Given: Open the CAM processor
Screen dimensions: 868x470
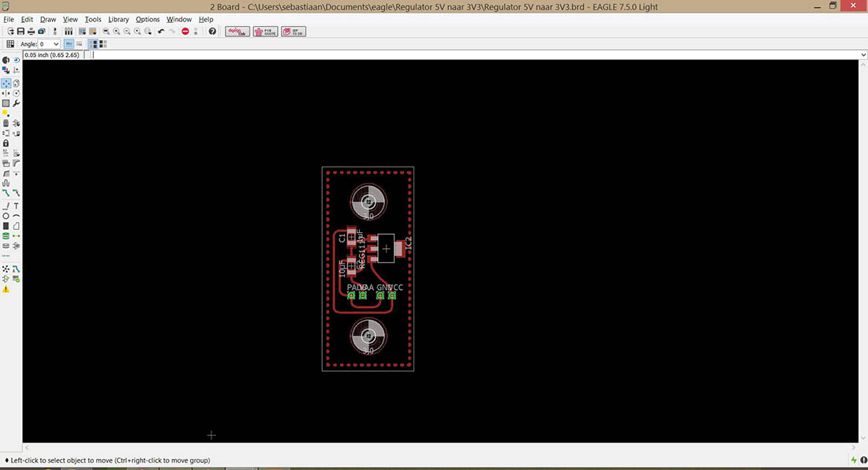Looking at the screenshot, I should (42, 32).
